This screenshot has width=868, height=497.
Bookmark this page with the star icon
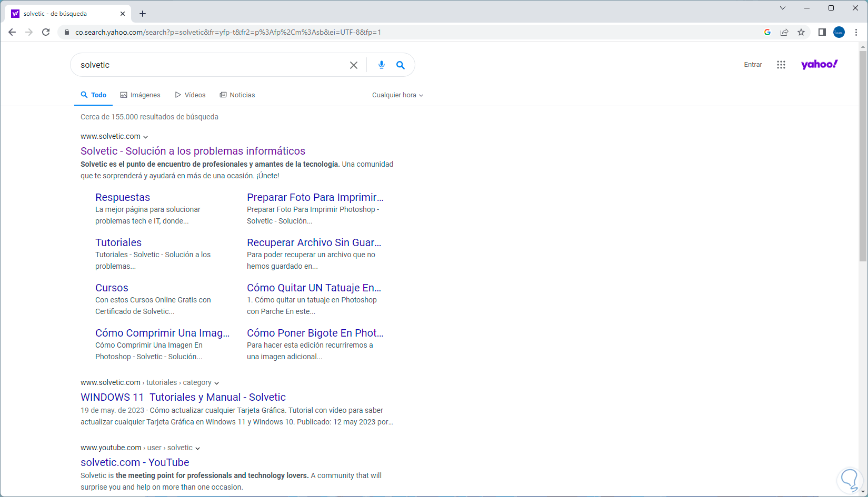point(801,32)
